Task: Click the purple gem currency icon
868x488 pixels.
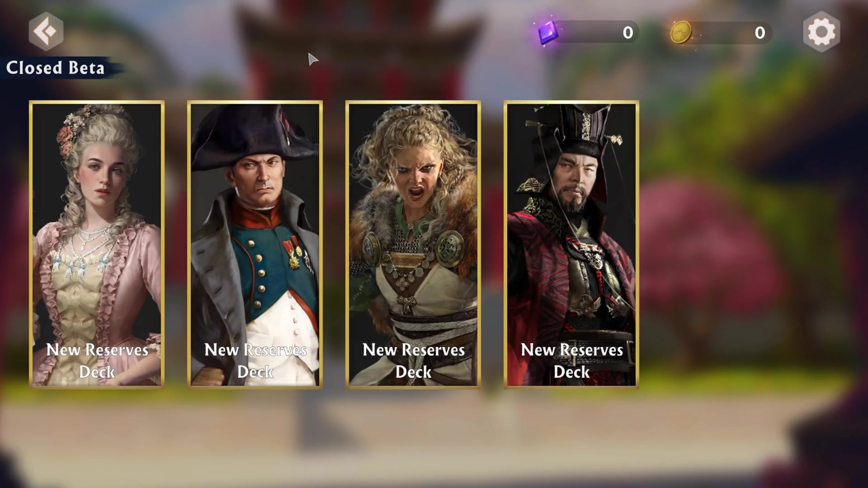Action: point(548,33)
